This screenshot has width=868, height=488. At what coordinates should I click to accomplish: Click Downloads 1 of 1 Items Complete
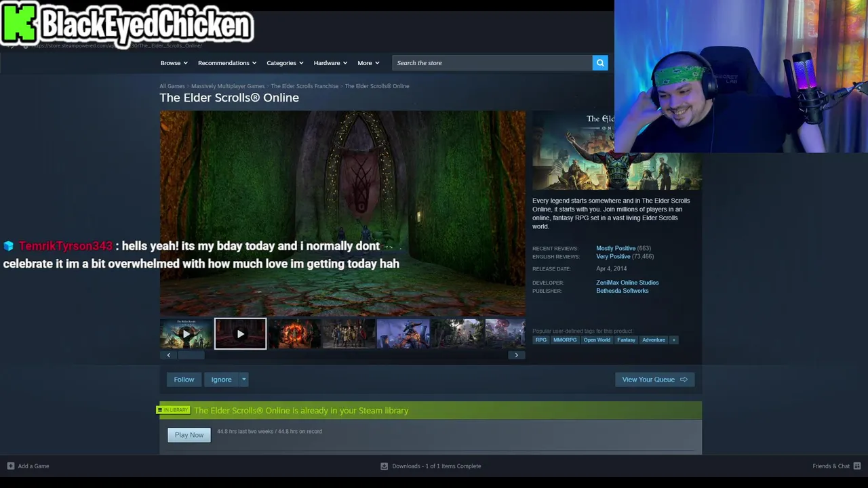437,466
